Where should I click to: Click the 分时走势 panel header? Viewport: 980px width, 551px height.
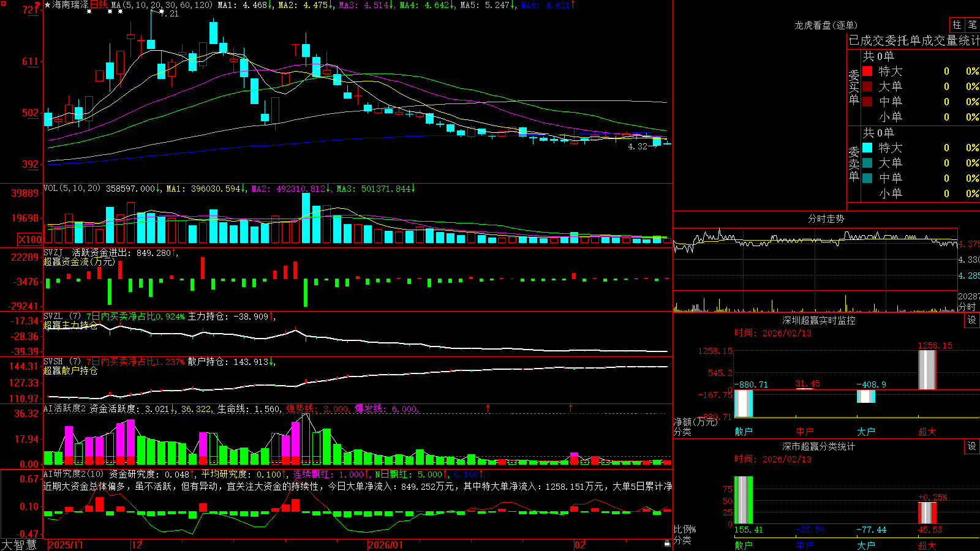pos(826,219)
